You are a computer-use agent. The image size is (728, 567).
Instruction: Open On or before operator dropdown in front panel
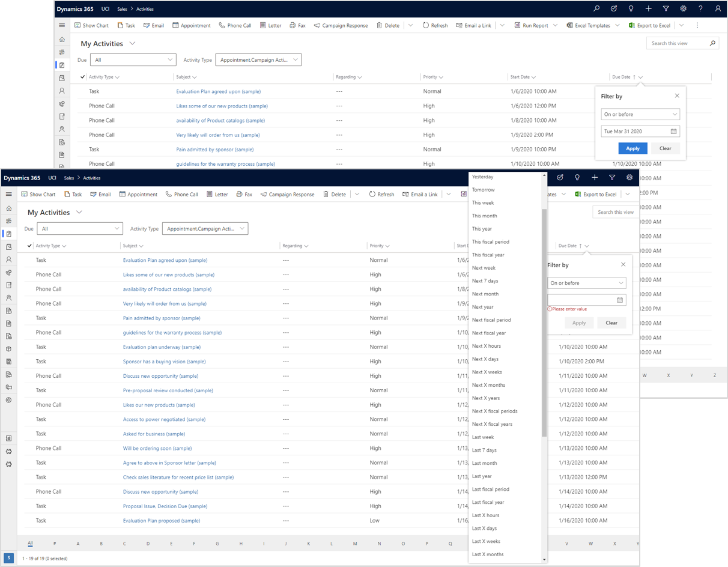(x=587, y=283)
